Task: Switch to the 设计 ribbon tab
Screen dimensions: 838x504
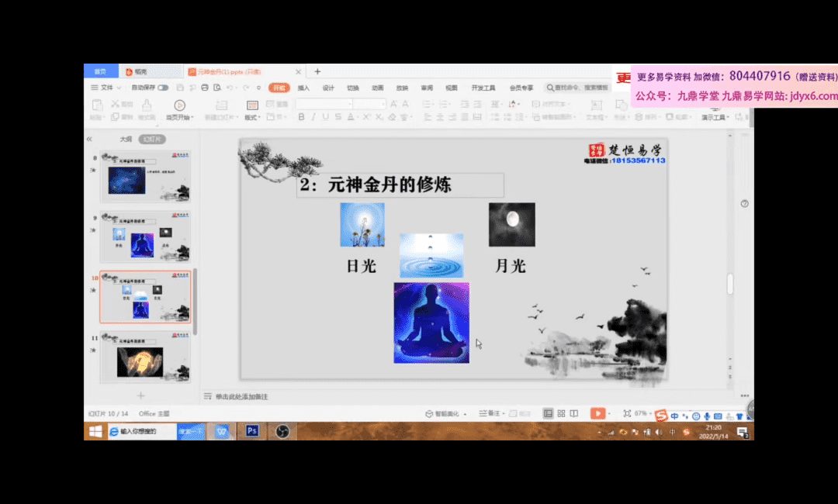Action: (x=328, y=88)
